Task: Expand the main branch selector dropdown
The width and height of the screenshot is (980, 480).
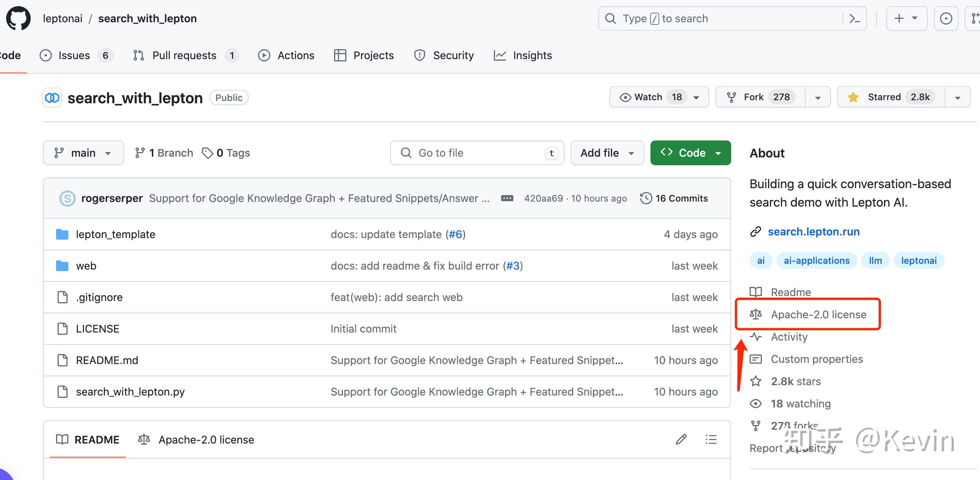Action: pos(83,153)
